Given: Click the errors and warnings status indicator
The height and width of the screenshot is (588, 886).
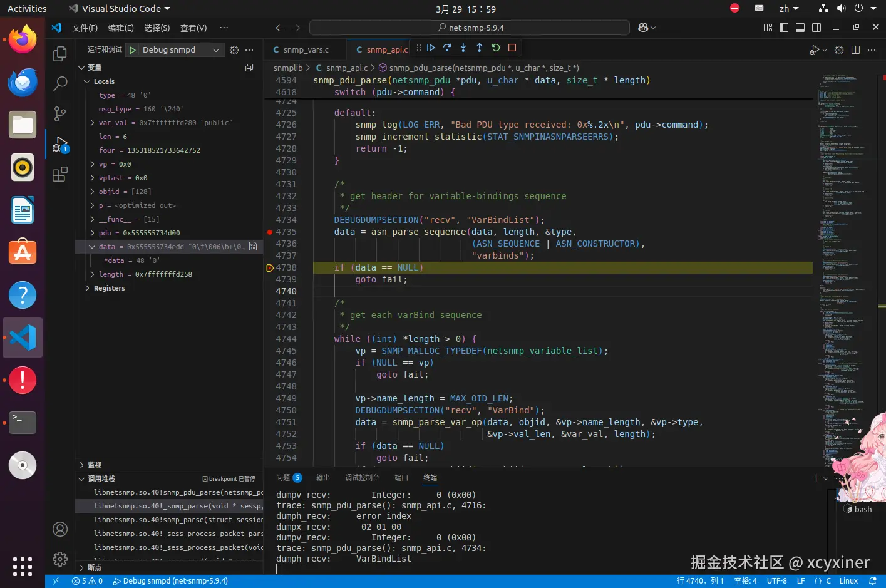Looking at the screenshot, I should [87, 581].
